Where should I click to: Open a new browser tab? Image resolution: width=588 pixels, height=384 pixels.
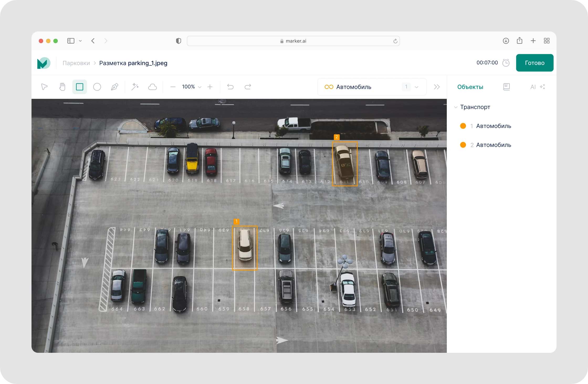(x=533, y=41)
